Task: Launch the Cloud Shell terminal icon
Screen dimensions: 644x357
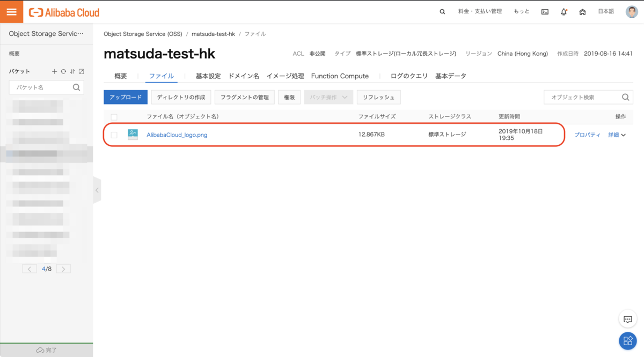Action: coord(545,12)
